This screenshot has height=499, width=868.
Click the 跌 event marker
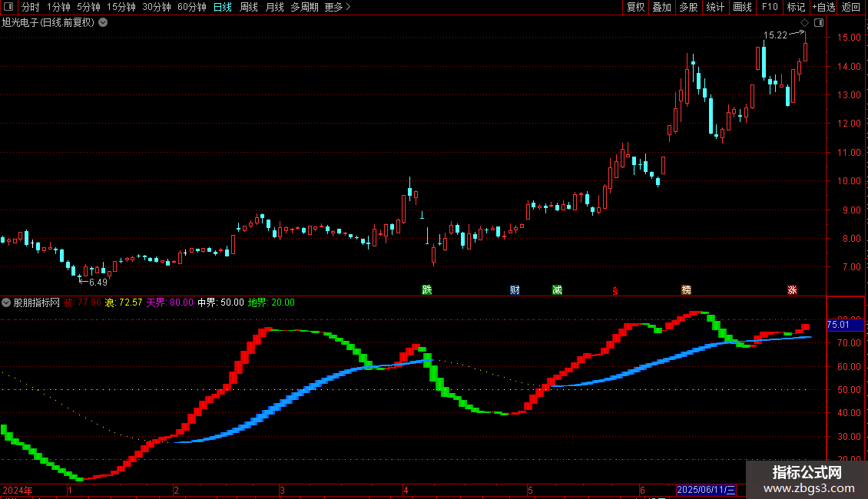pos(427,290)
